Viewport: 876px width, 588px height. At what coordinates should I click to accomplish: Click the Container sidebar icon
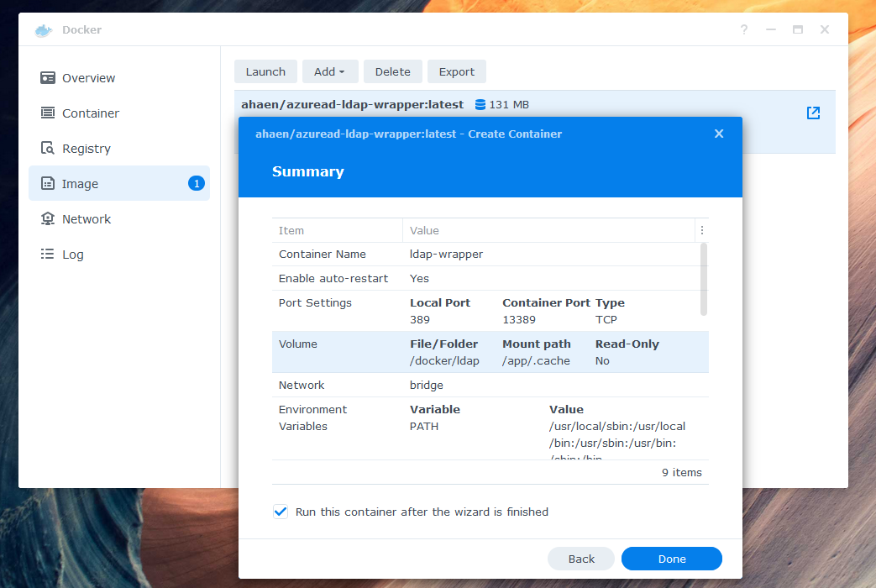tap(48, 113)
